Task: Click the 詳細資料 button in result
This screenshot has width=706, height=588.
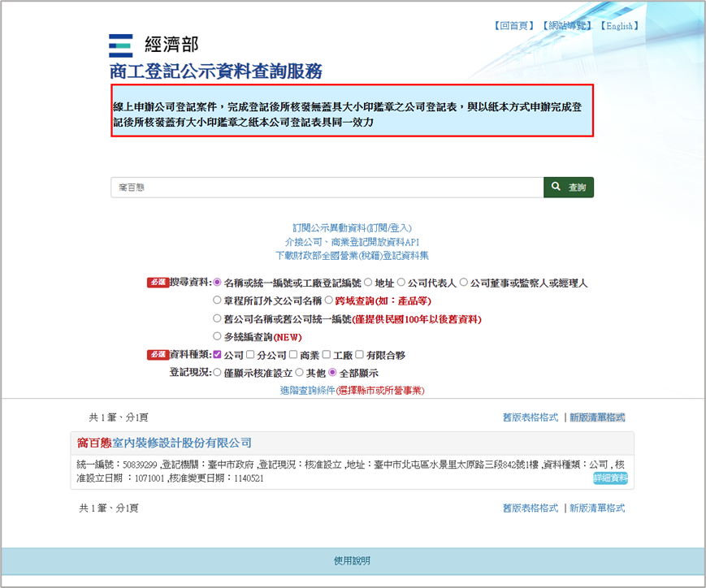Action: point(610,478)
